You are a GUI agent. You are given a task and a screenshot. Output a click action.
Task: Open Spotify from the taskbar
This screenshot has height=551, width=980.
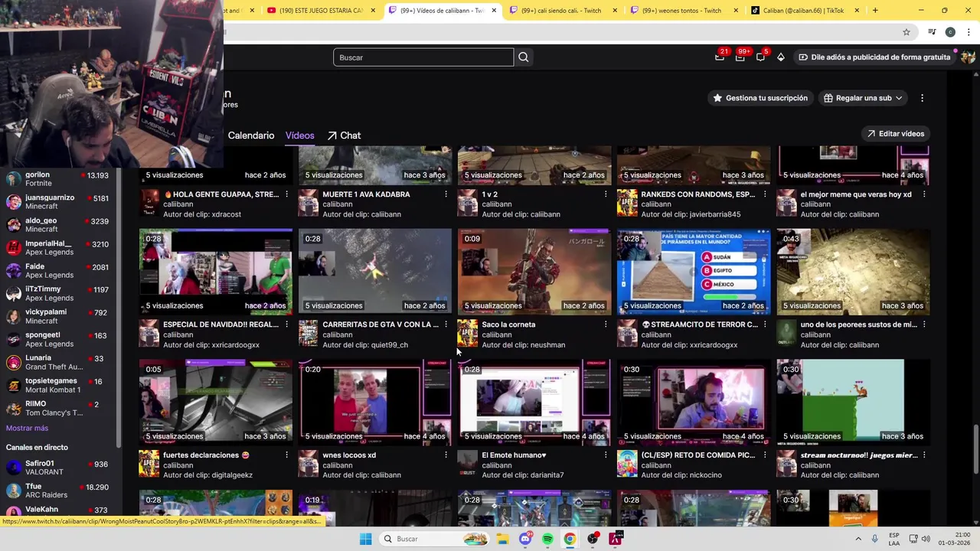(547, 539)
